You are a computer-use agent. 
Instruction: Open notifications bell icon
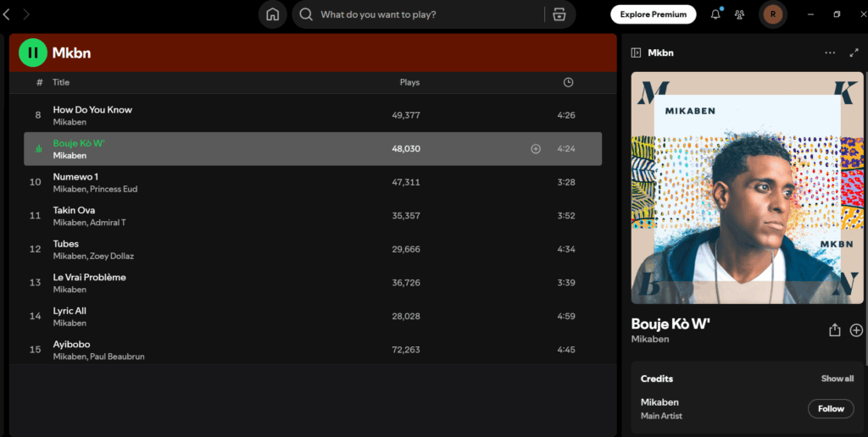(715, 14)
